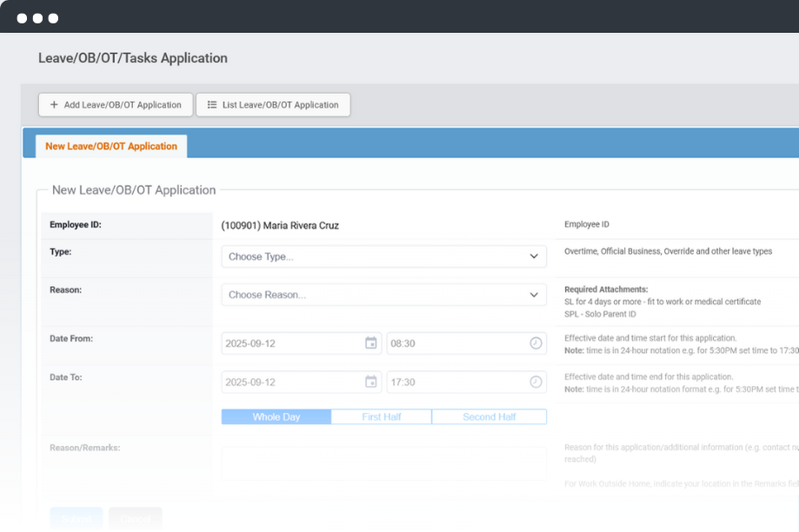The width and height of the screenshot is (799, 532).
Task: Open the calendar picker for Date From
Action: pyautogui.click(x=371, y=343)
